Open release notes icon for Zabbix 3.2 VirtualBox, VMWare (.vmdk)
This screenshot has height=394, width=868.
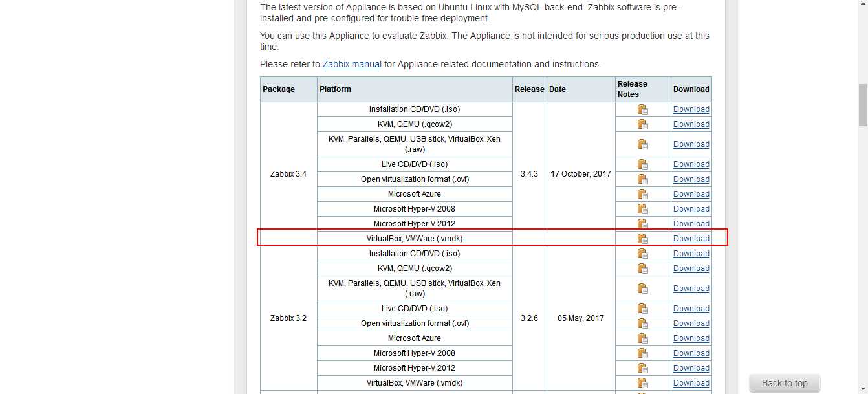[642, 383]
